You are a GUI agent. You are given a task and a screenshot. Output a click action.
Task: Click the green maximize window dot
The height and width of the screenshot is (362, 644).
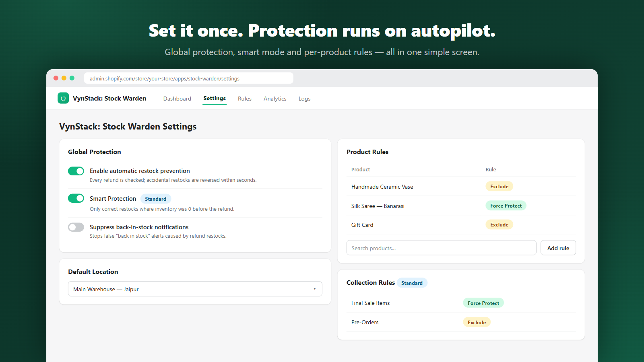(72, 78)
